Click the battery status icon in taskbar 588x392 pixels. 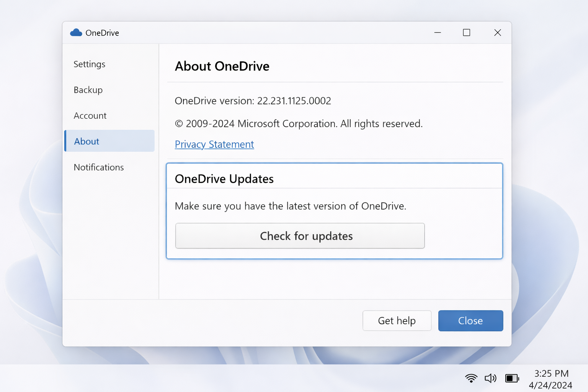coord(512,378)
